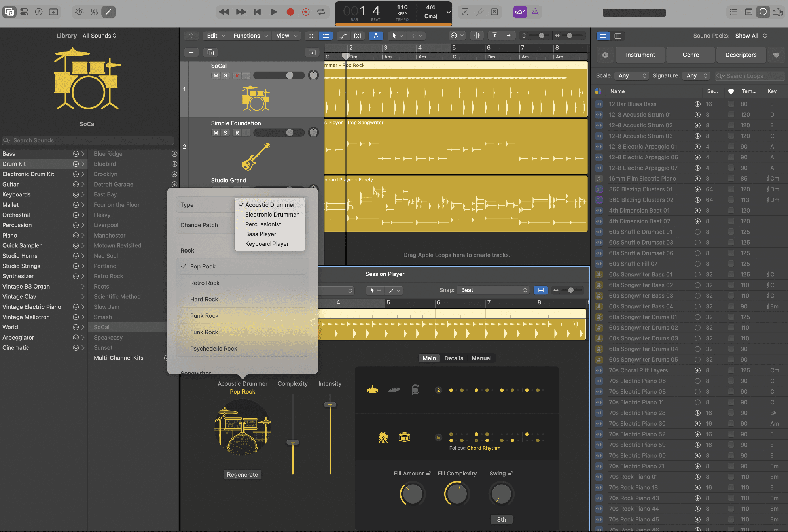Image resolution: width=788 pixels, height=532 pixels.
Task: Mute the SoCal track
Action: point(216,75)
